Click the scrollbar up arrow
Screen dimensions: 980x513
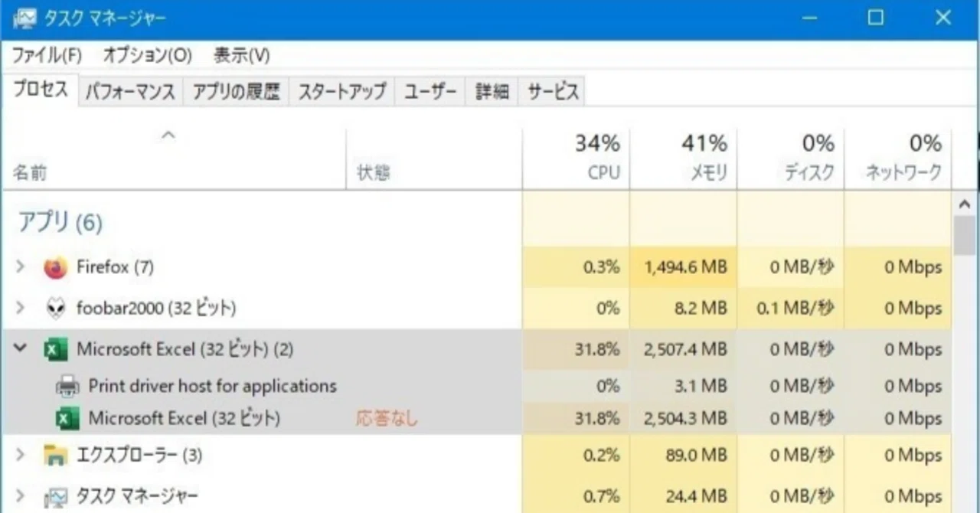[x=964, y=204]
